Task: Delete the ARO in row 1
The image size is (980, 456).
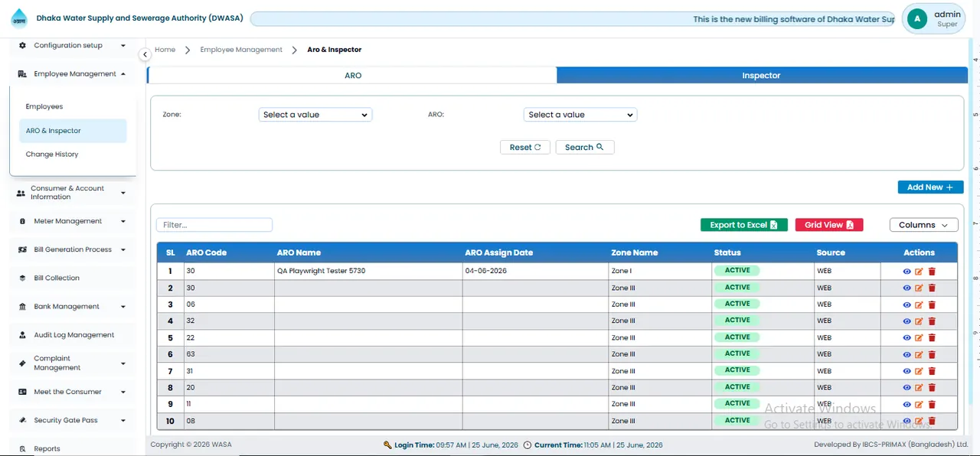Action: [932, 272]
